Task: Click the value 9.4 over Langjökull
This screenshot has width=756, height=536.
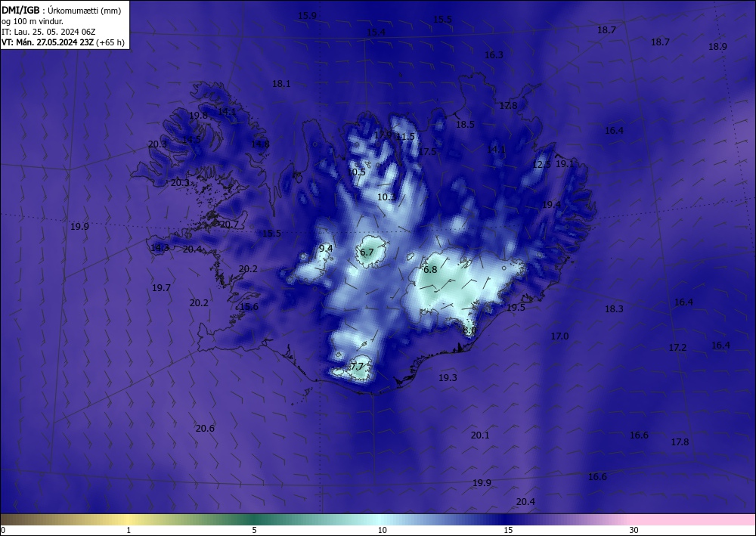Action: (326, 248)
